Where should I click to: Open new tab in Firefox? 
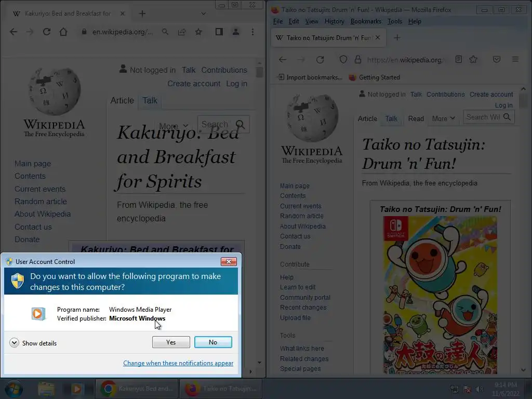(x=397, y=37)
